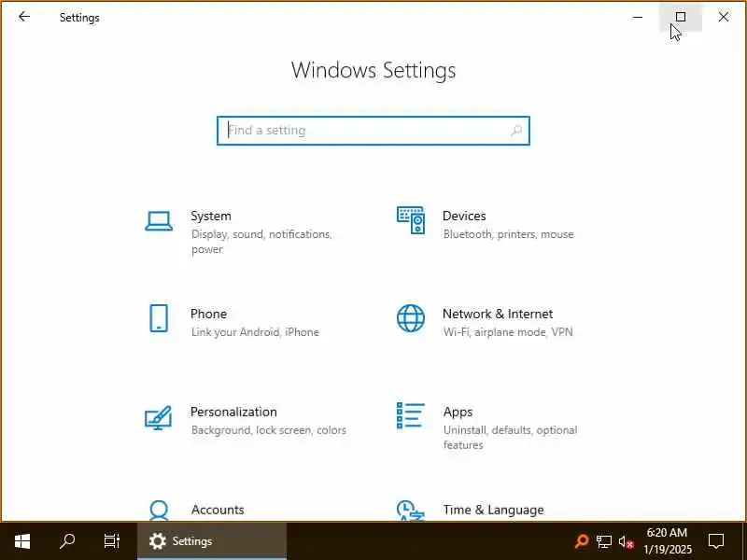Click "Bluetooth, printers, mouse" description
This screenshot has width=747, height=560.
tap(508, 234)
